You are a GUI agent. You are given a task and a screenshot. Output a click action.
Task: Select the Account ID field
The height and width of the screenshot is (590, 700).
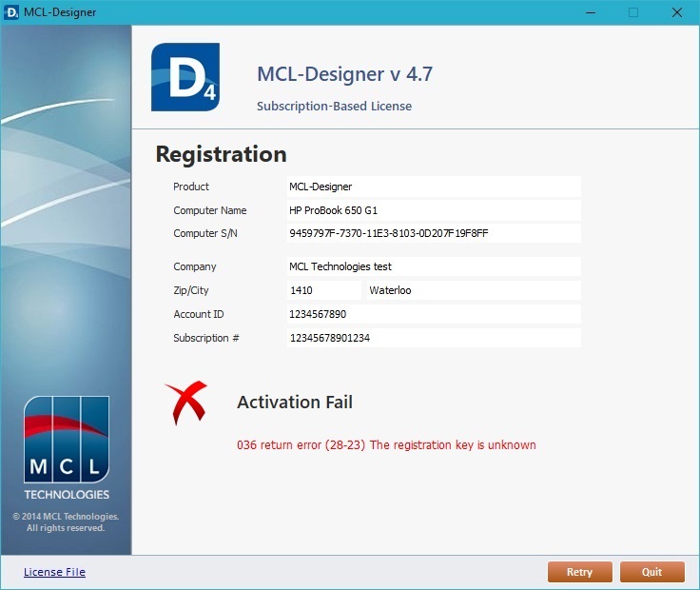[434, 314]
